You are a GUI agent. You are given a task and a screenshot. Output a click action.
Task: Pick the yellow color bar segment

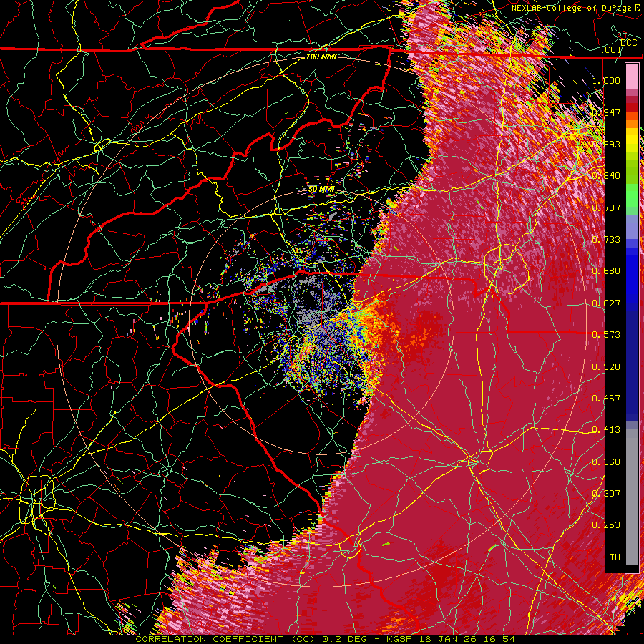tap(632, 141)
